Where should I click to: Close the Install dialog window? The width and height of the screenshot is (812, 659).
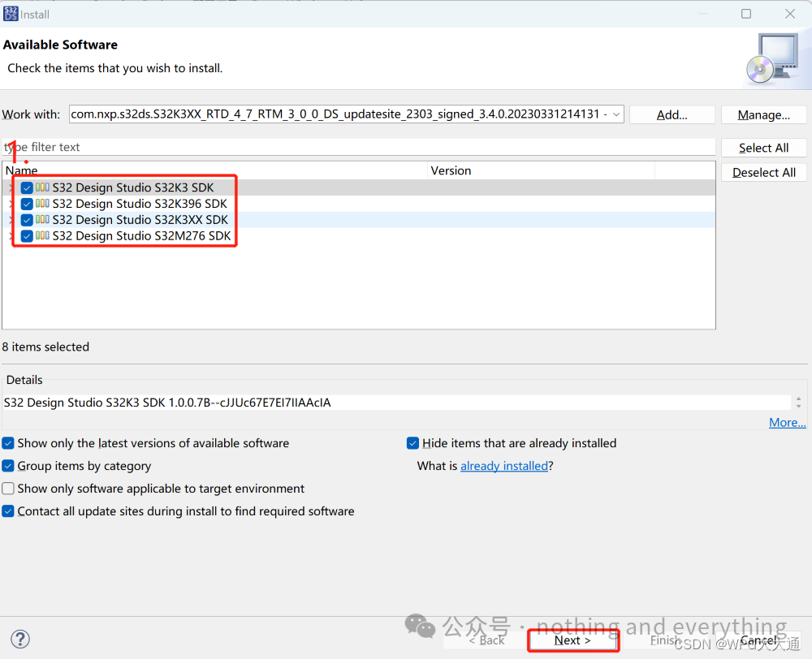pyautogui.click(x=790, y=14)
